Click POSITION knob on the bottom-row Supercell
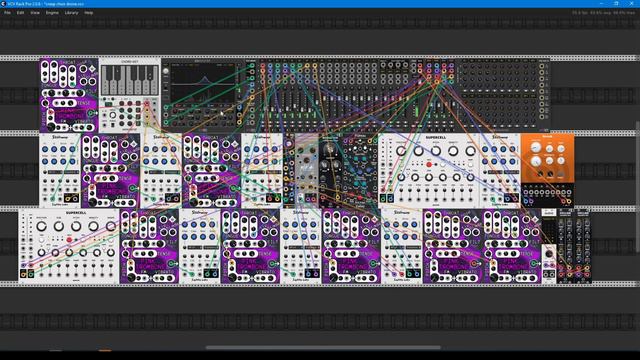 click(41, 227)
